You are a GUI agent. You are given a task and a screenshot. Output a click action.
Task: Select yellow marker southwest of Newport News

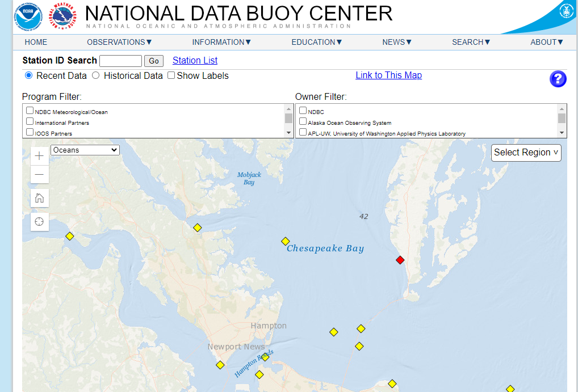click(x=220, y=365)
